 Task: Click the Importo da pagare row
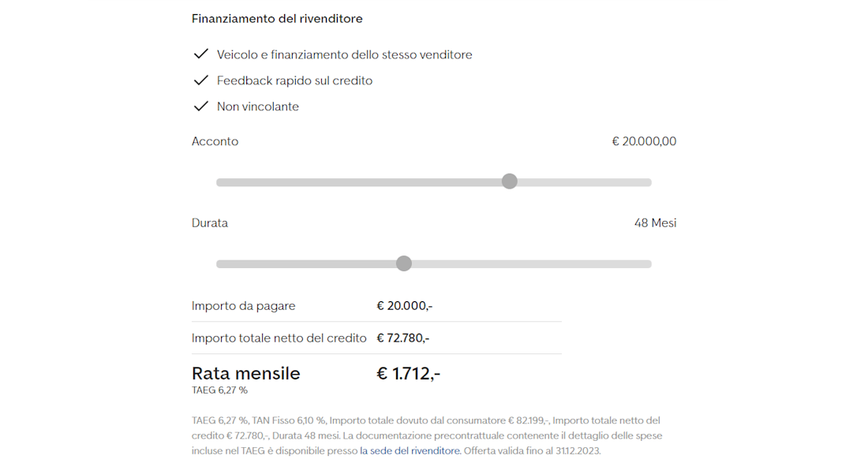point(376,306)
